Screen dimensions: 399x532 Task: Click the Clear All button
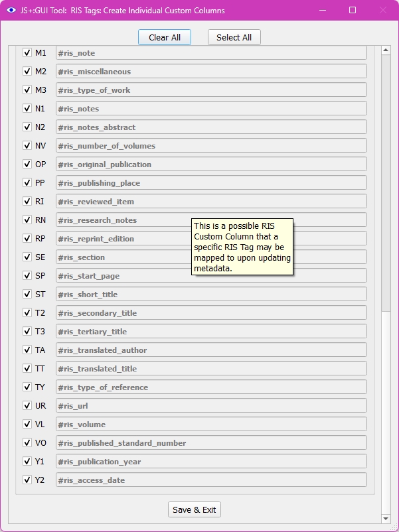(165, 37)
